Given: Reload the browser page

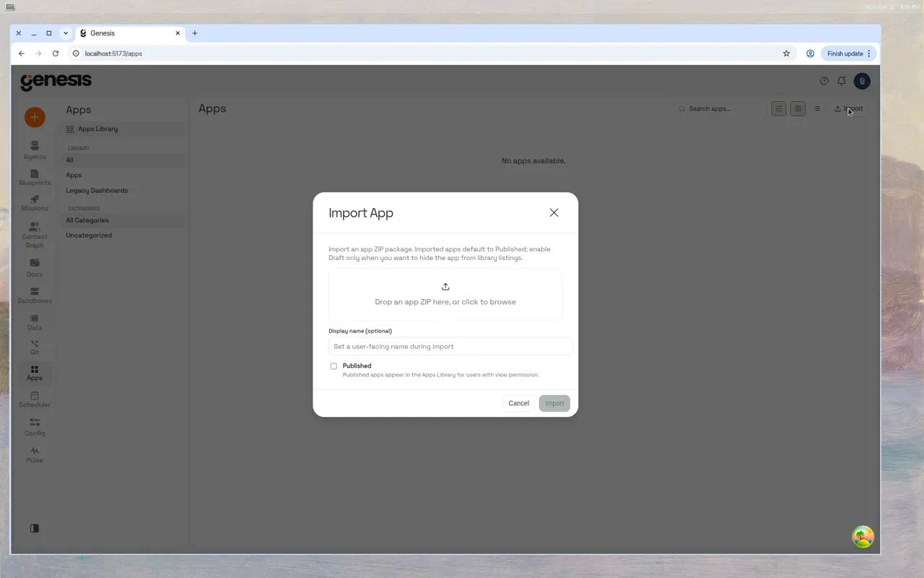Looking at the screenshot, I should [x=55, y=53].
